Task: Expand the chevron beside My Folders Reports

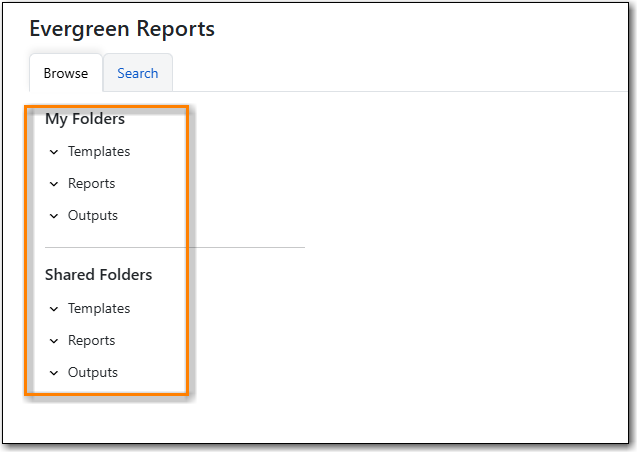Action: pyautogui.click(x=54, y=184)
